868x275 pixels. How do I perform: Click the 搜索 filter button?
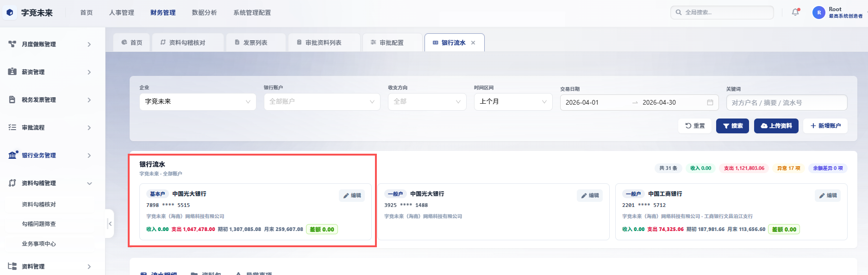(732, 126)
